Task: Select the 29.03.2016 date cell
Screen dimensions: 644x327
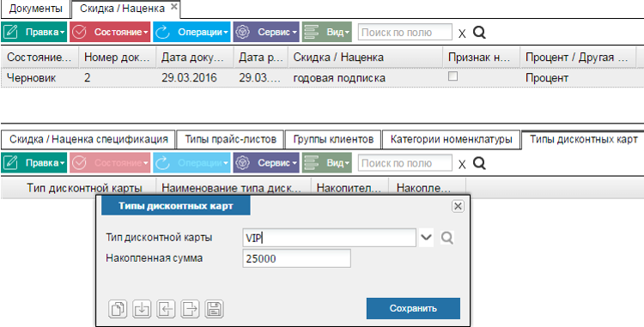Action: click(x=195, y=77)
